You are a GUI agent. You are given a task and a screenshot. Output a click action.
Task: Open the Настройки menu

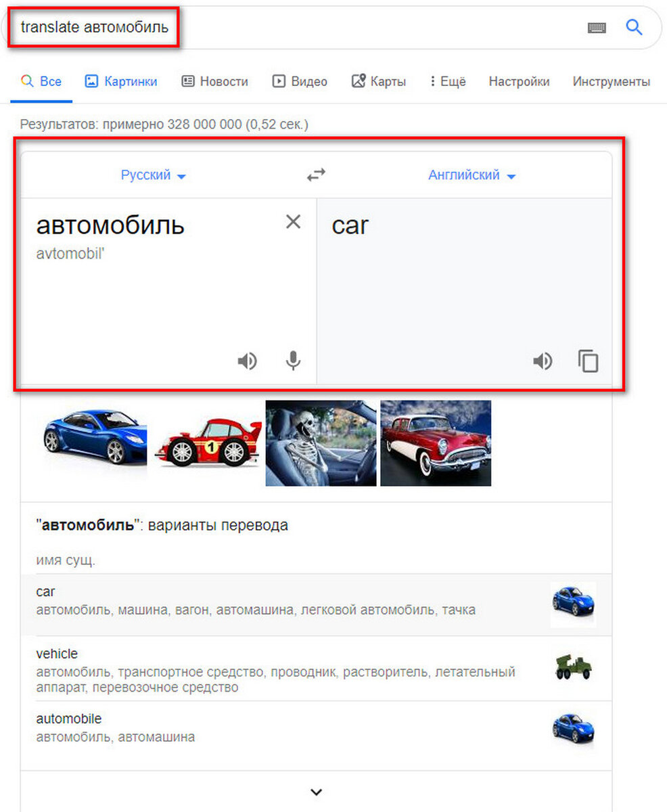pos(519,81)
